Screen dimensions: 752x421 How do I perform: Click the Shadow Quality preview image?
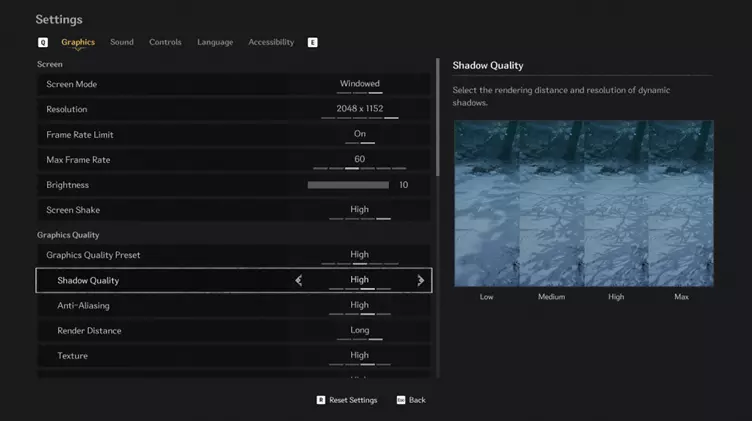(x=584, y=203)
